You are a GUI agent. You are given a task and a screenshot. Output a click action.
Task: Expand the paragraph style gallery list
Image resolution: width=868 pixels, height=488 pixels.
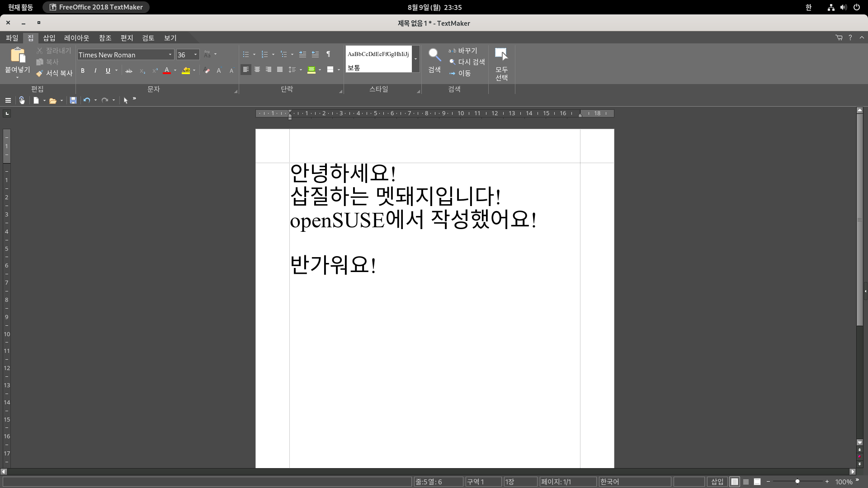pos(415,59)
